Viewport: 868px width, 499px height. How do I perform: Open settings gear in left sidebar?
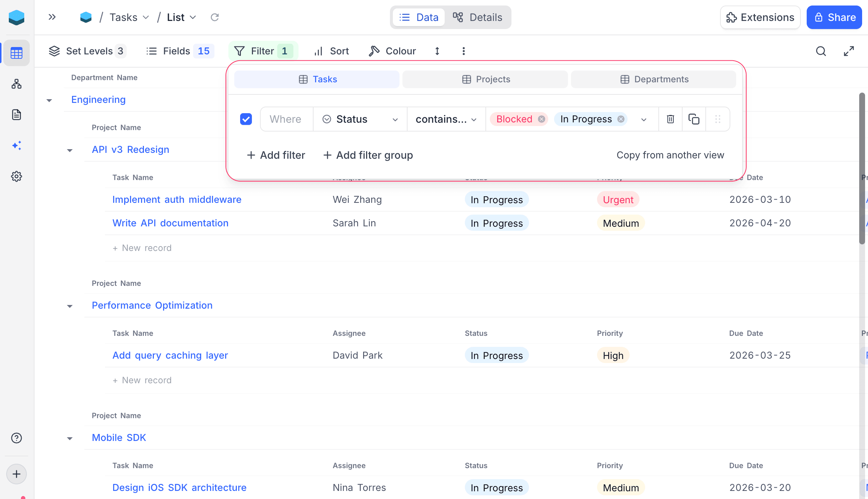17,176
